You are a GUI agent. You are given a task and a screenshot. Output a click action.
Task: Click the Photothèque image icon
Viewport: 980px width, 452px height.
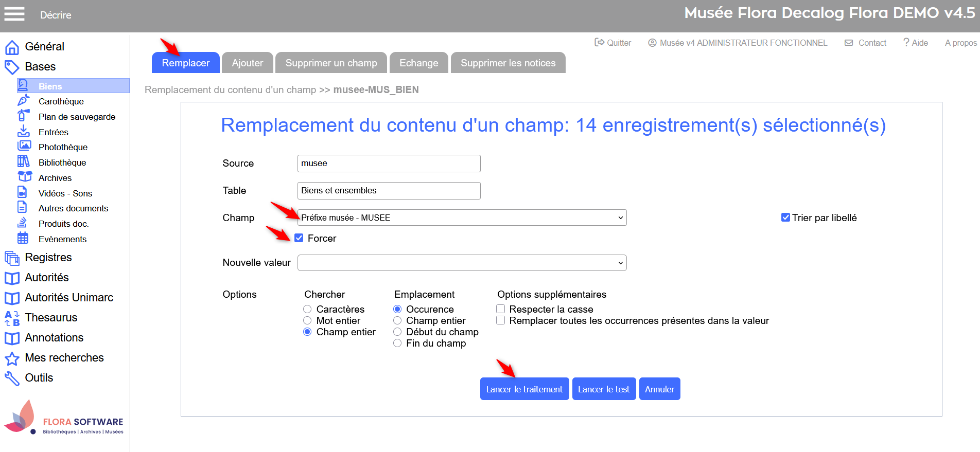tap(24, 147)
